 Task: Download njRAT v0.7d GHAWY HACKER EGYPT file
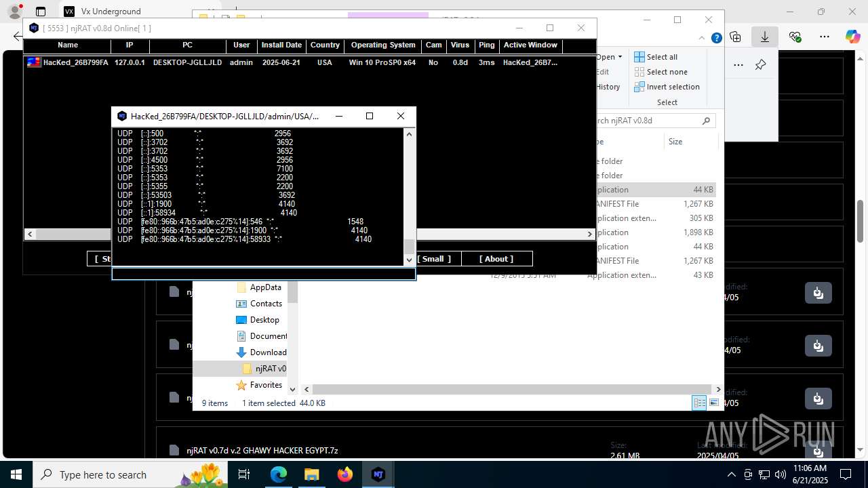coord(818,450)
